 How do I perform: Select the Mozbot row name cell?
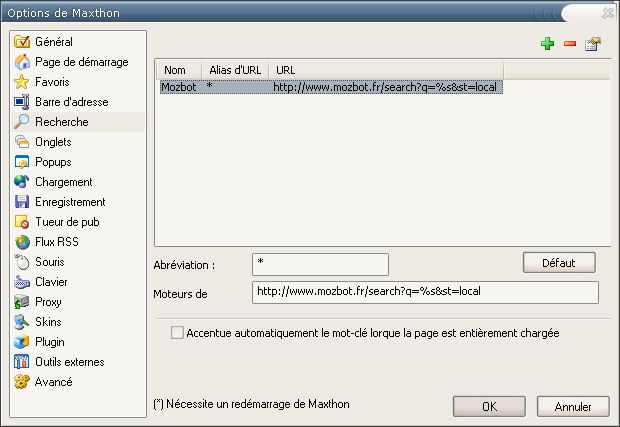click(x=179, y=87)
